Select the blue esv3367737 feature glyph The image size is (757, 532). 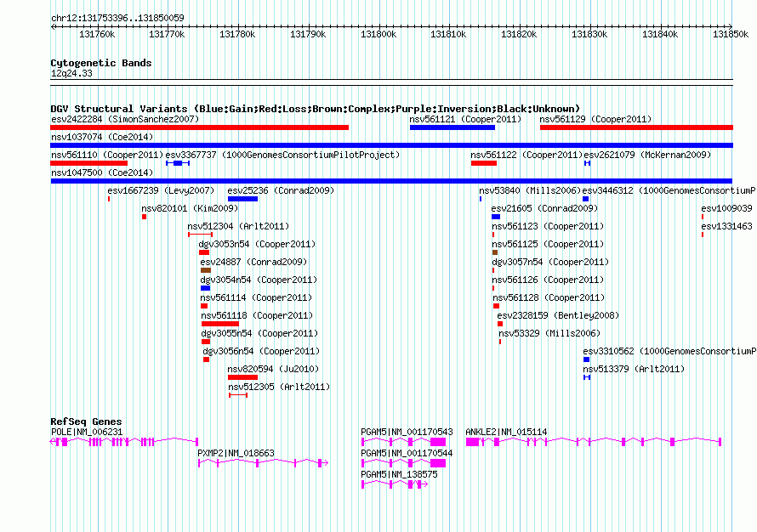[178, 163]
